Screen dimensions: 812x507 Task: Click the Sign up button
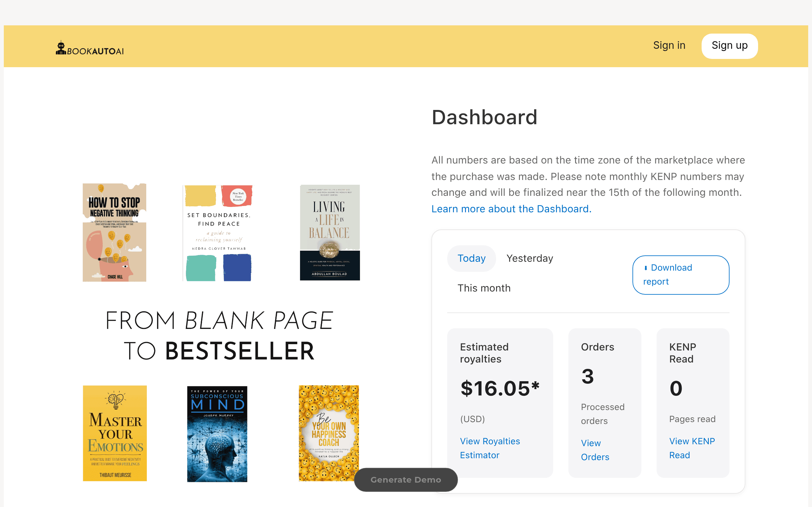730,46
